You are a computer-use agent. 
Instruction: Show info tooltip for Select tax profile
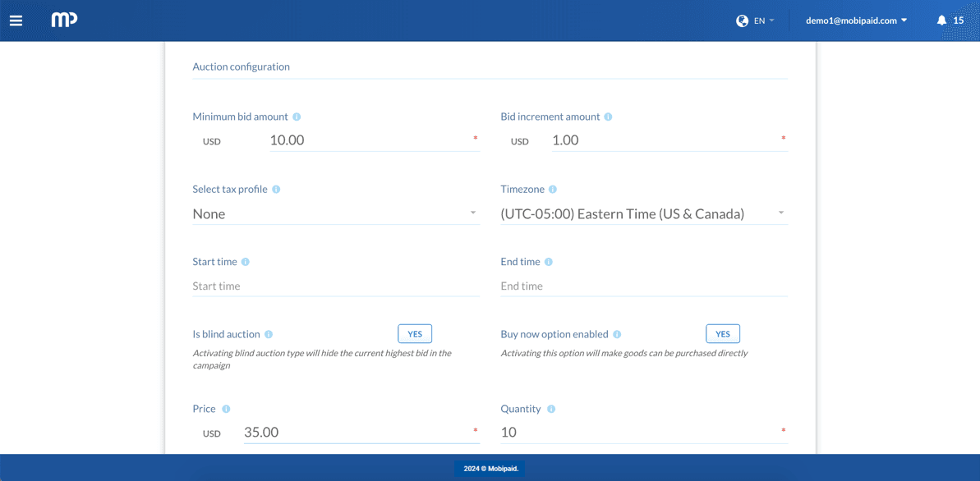tap(276, 190)
